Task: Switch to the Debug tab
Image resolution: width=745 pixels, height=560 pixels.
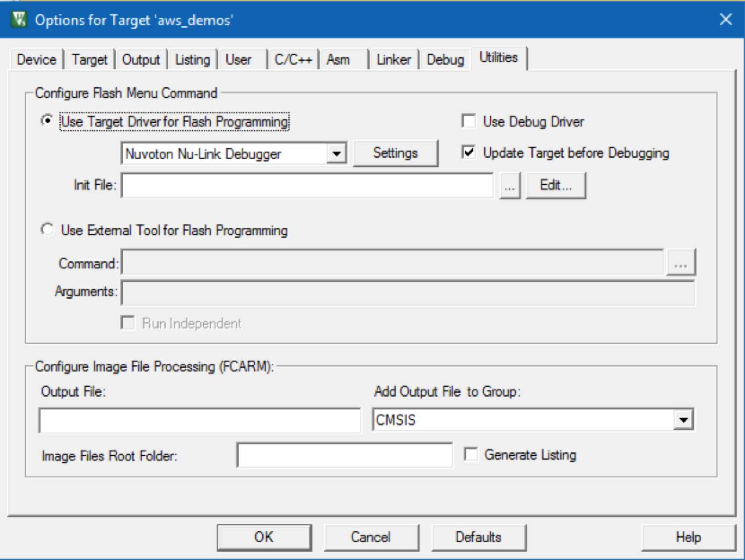Action: click(445, 59)
